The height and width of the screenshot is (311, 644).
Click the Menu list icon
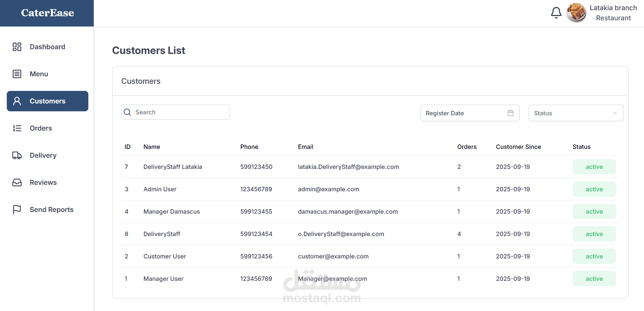pyautogui.click(x=17, y=74)
